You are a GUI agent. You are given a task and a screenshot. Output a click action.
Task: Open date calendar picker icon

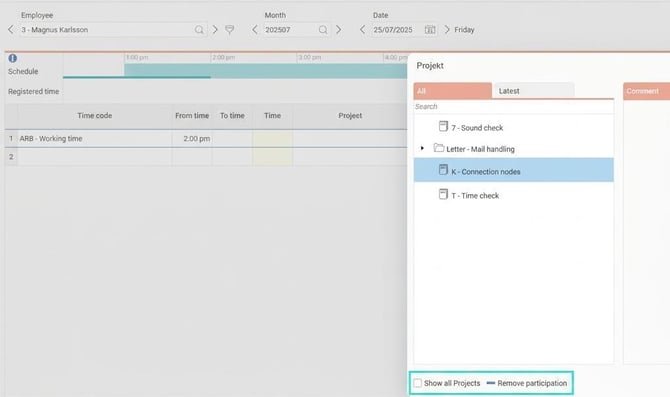430,29
